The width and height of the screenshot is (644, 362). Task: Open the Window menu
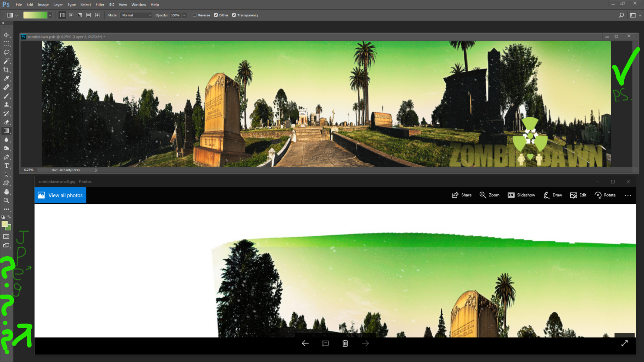tap(139, 4)
